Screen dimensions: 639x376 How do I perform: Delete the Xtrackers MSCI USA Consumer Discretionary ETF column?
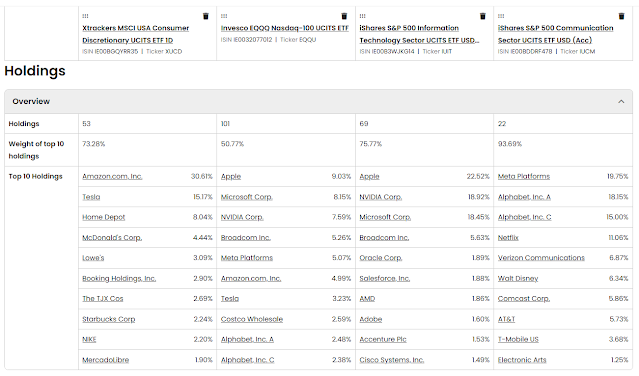[x=206, y=16]
